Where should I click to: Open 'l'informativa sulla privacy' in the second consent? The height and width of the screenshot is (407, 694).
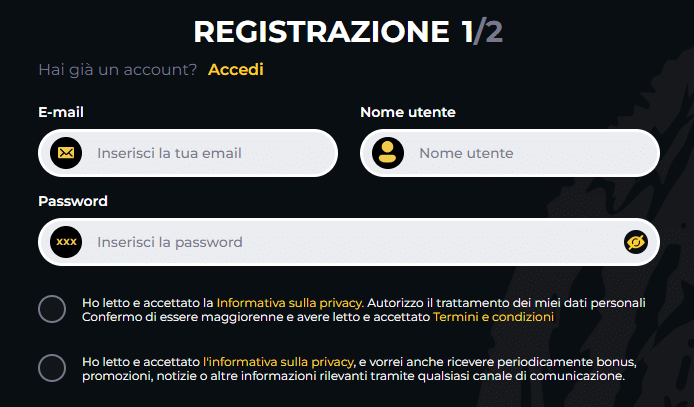(x=278, y=361)
